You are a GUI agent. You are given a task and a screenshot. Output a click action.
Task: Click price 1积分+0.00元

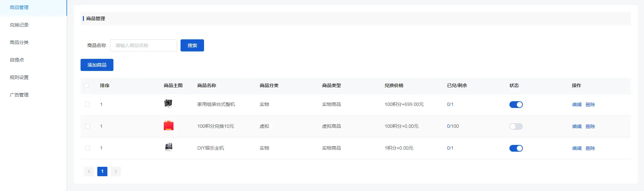[x=399, y=148]
